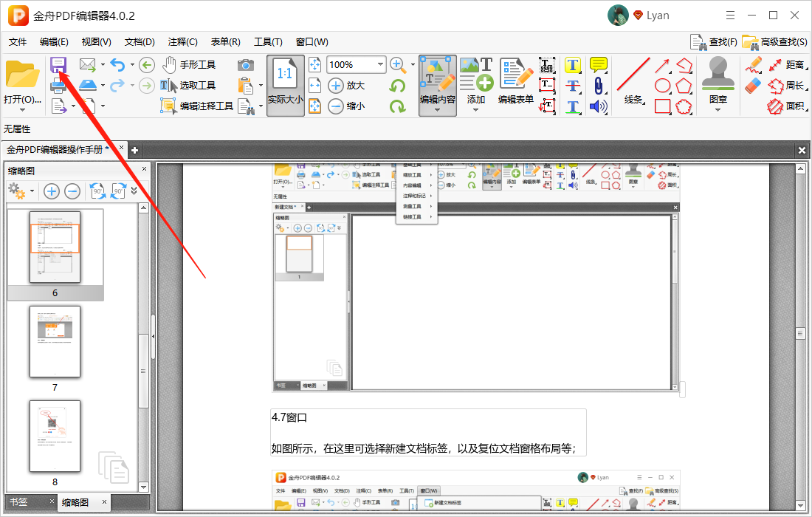
Task: Open the 100% zoom level combo box
Action: (x=357, y=65)
